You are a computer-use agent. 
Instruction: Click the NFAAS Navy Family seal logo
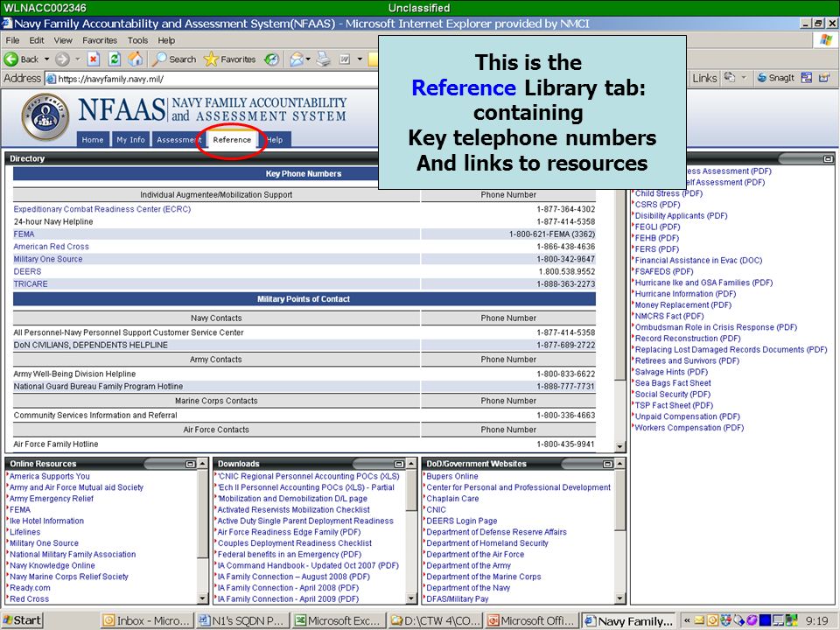pyautogui.click(x=45, y=116)
